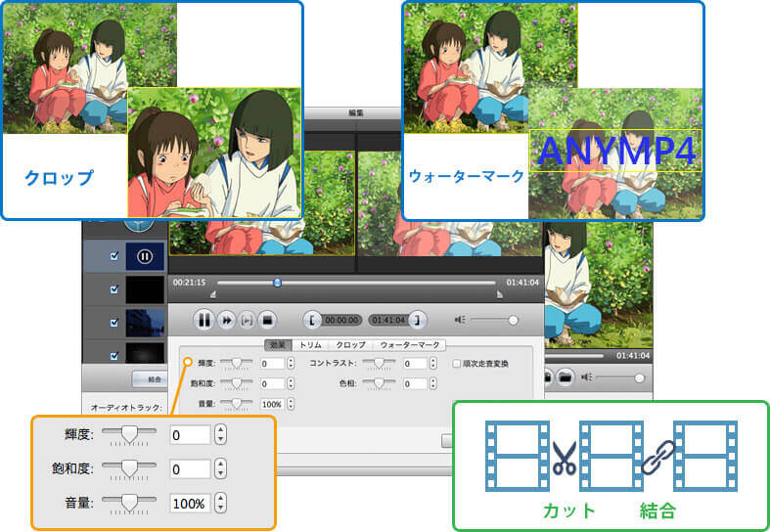Click the main window speaker icon
This screenshot has height=532, width=770.
pos(586,377)
